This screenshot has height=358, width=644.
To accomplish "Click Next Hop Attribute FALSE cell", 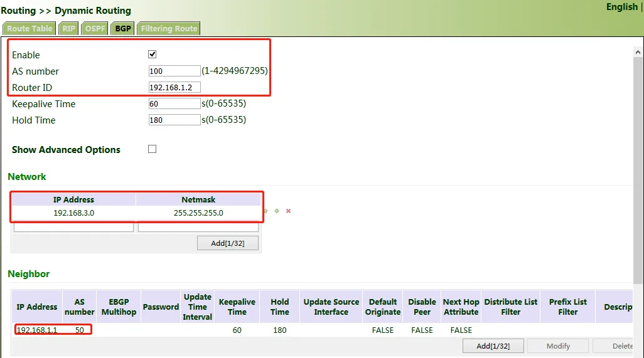I will (x=461, y=330).
